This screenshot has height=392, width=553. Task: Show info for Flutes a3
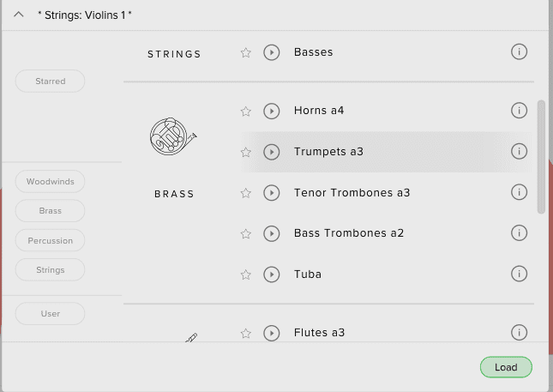(x=519, y=332)
